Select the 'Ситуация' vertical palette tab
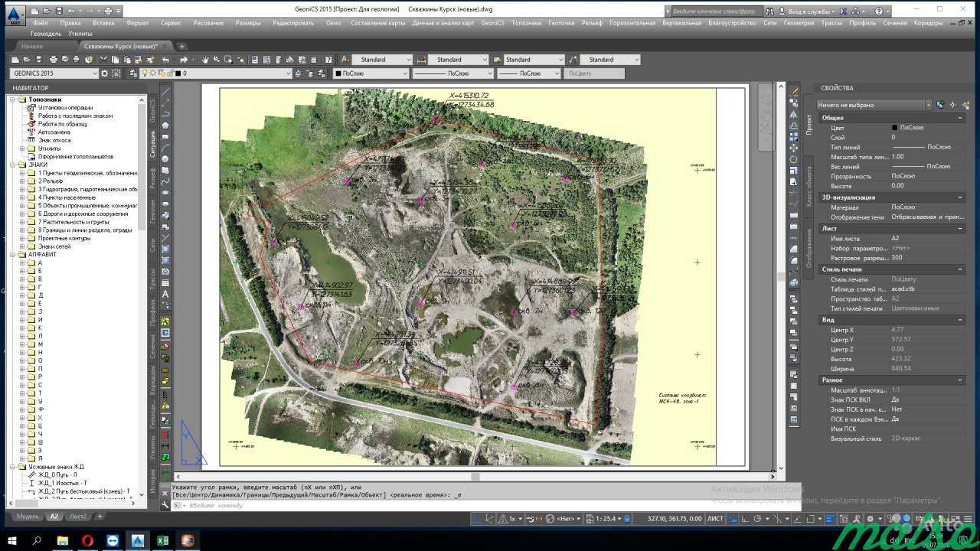 click(x=153, y=144)
